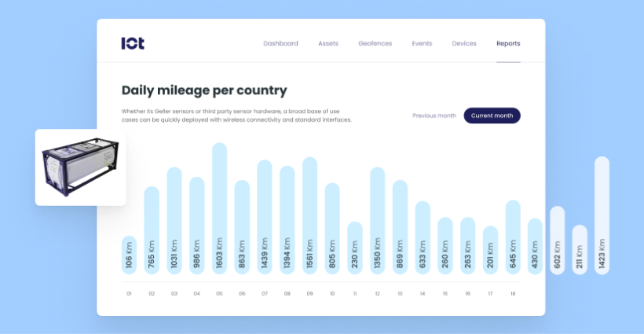
Task: Click the IOT logo
Action: click(133, 43)
